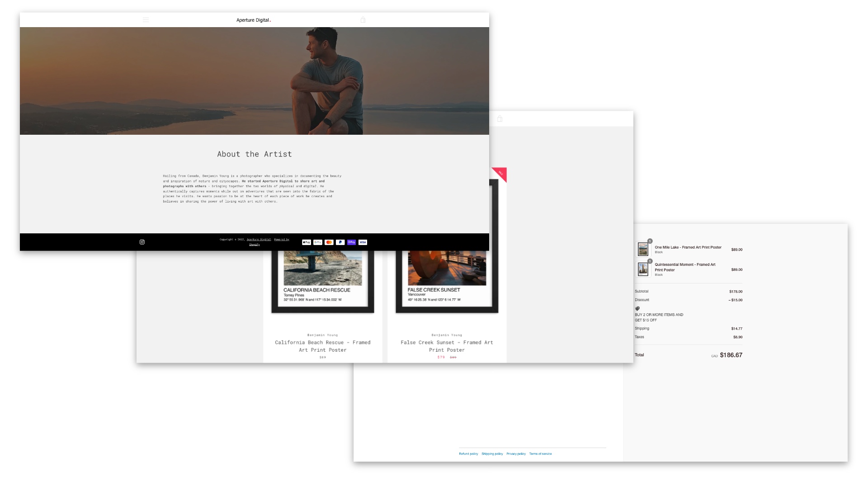Click the Visa payment icon
868x477 pixels.
point(363,242)
